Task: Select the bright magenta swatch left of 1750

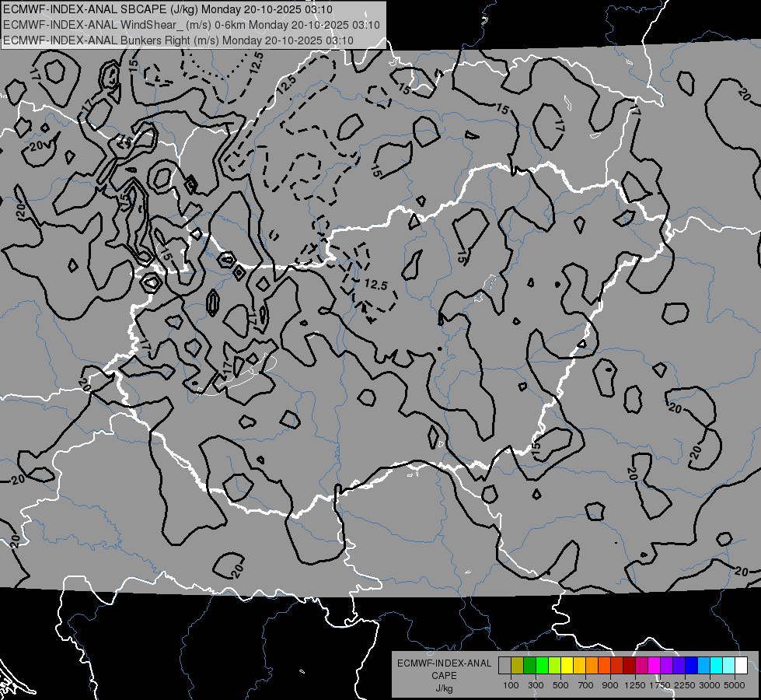Action: pos(655,666)
